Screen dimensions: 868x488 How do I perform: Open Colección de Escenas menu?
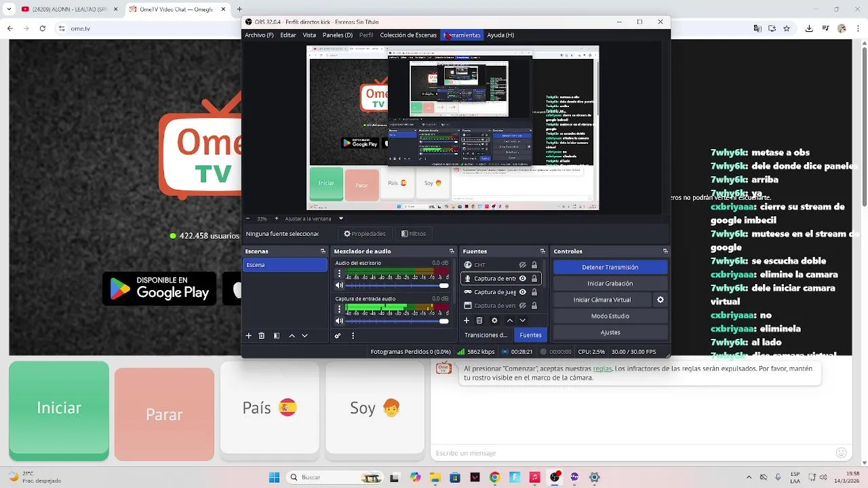408,35
